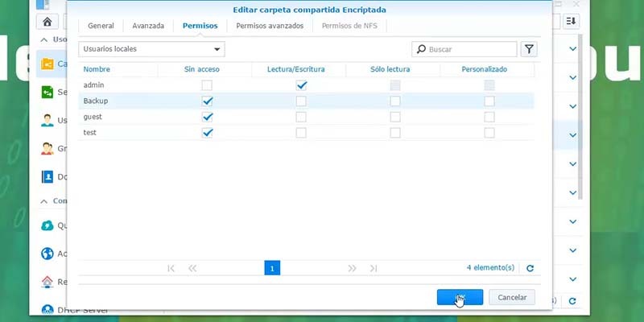Switch to the General tab
644x322 pixels.
101,26
